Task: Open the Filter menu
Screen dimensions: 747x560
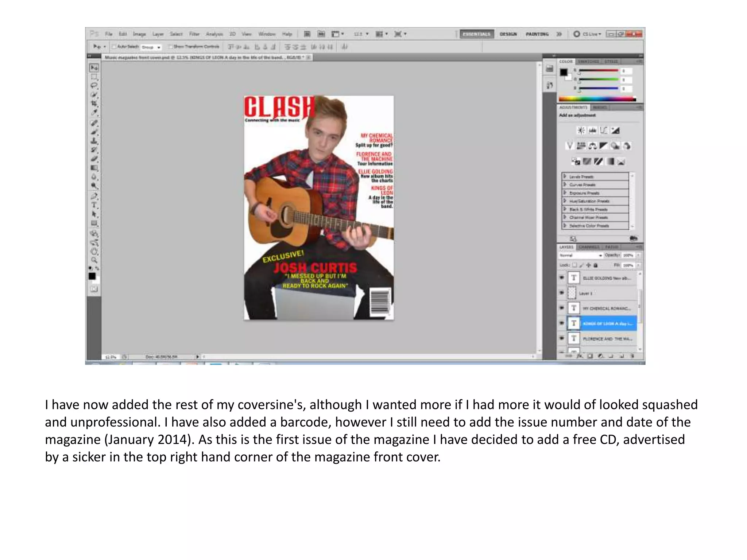Action: pyautogui.click(x=194, y=34)
